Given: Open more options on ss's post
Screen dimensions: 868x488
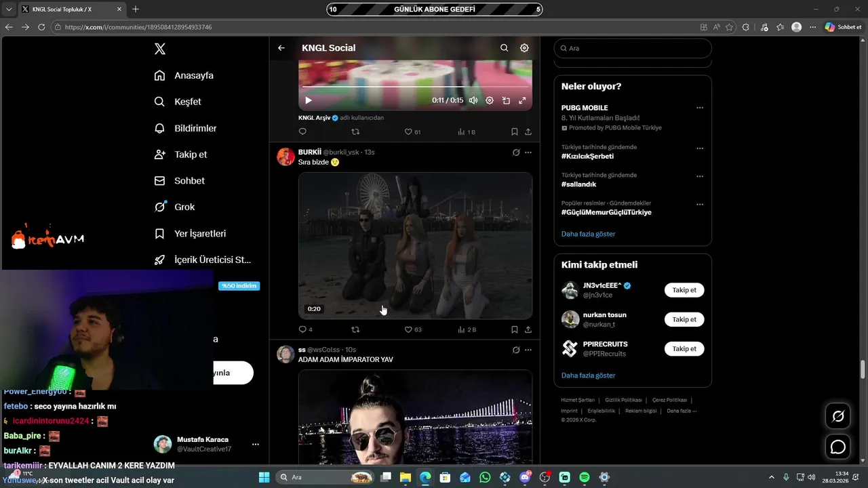Looking at the screenshot, I should [528, 350].
